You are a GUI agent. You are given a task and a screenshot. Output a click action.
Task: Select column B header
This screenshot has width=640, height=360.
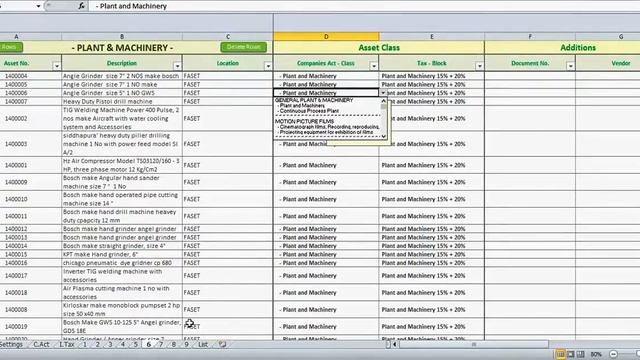(x=122, y=36)
